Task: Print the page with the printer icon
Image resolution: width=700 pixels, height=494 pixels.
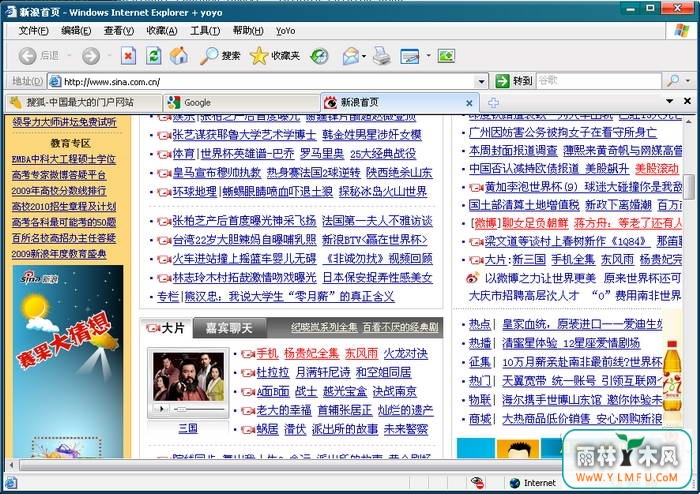Action: (382, 56)
